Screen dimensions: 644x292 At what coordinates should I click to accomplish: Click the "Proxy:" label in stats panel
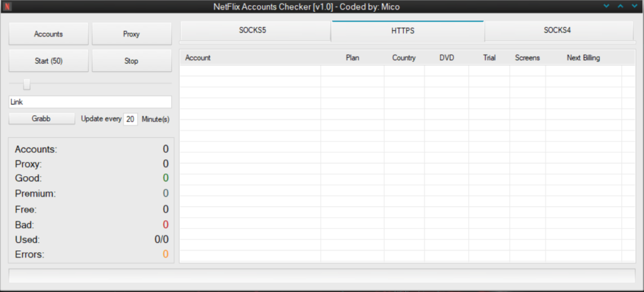tap(28, 164)
